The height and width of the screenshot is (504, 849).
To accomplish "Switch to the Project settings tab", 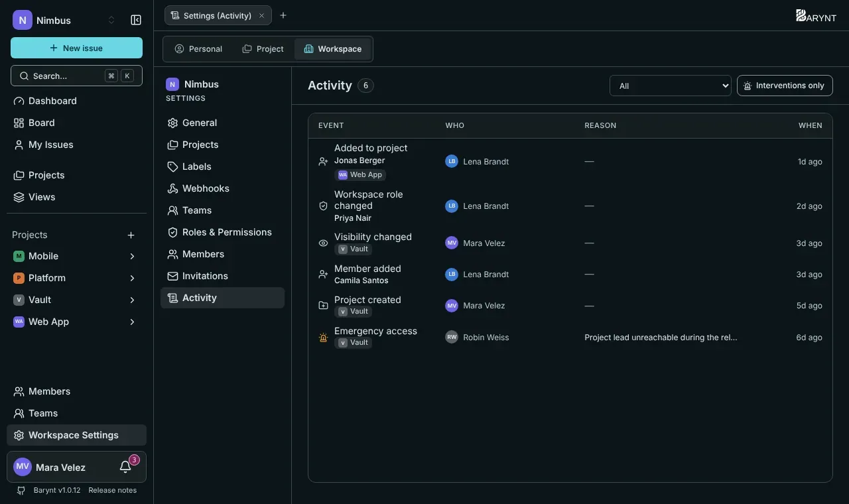I will [x=263, y=49].
